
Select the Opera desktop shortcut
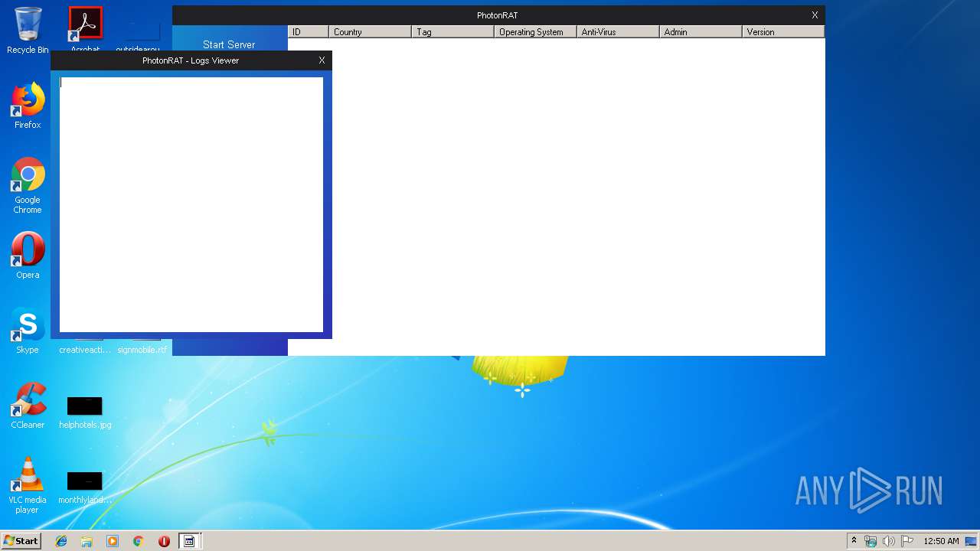[x=28, y=256]
